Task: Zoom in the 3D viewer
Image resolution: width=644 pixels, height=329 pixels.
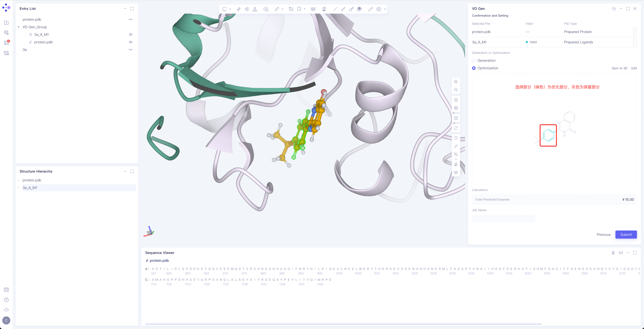Action: pos(456,82)
